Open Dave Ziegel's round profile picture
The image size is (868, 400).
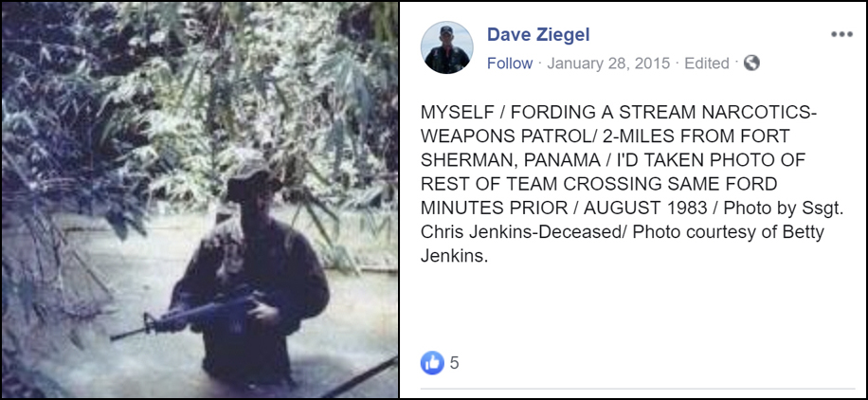pos(446,47)
